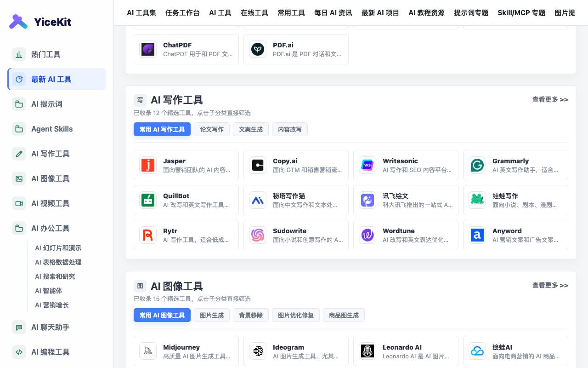The height and width of the screenshot is (368, 588).
Task: Click the 图 badge beside AI 图像工具 heading
Action: click(x=140, y=286)
